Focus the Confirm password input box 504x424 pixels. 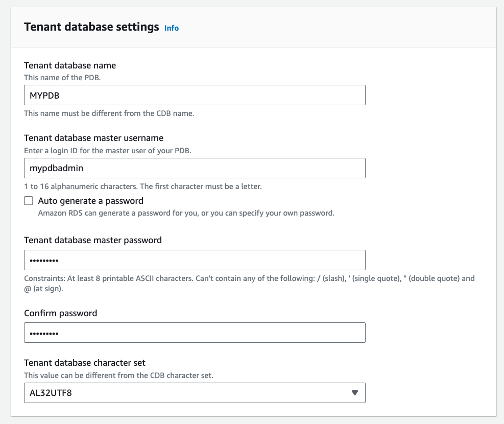click(195, 333)
